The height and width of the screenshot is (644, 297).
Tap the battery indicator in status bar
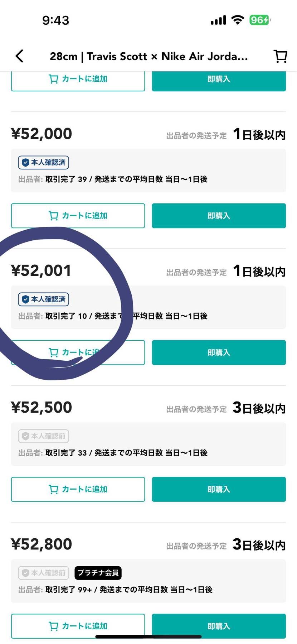tap(259, 20)
